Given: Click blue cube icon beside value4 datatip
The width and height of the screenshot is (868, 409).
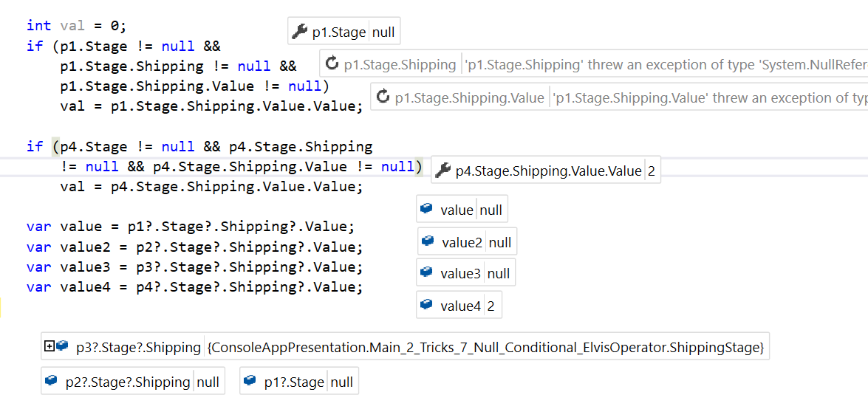Looking at the screenshot, I should tap(426, 304).
